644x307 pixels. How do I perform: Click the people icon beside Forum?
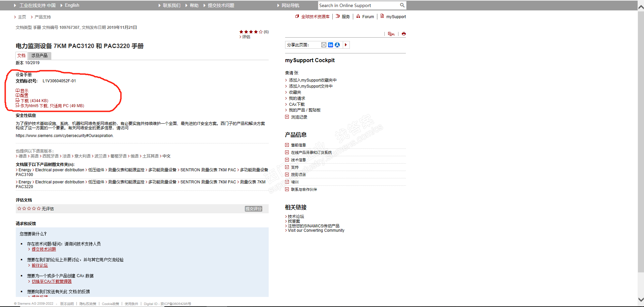pyautogui.click(x=358, y=16)
